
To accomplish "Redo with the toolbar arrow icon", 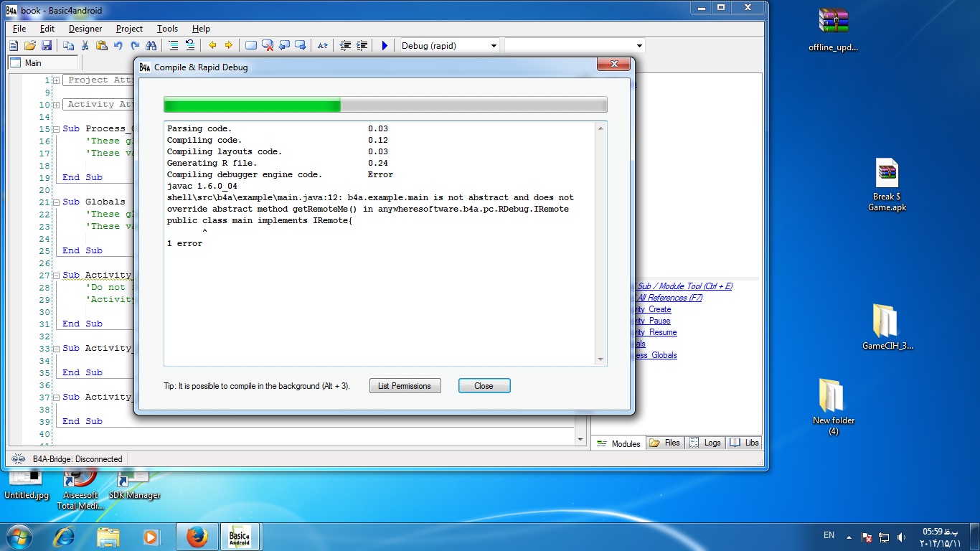I will [134, 45].
